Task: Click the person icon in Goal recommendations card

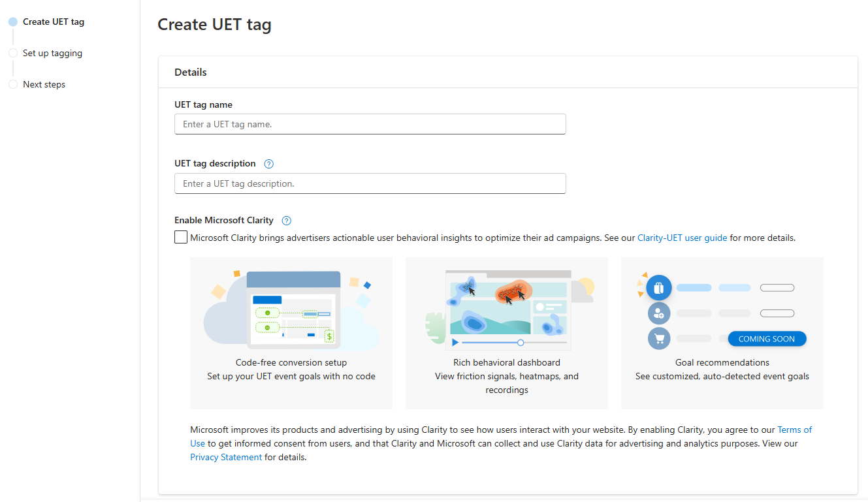Action: [659, 313]
